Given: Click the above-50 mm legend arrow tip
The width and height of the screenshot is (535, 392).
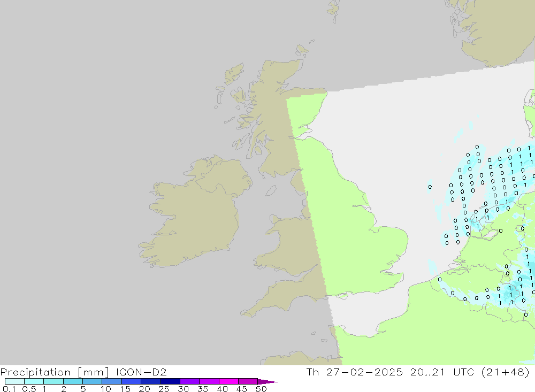Looking at the screenshot, I should click(267, 381).
